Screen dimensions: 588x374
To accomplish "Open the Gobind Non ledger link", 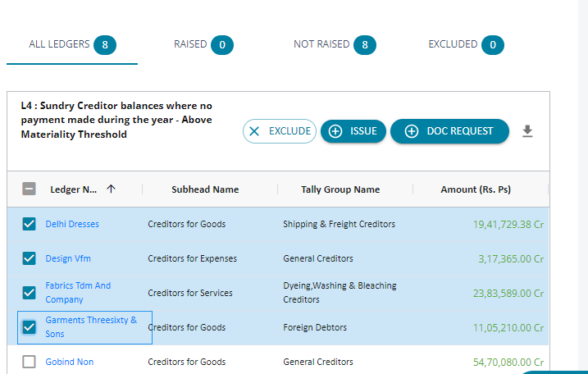I will click(70, 362).
